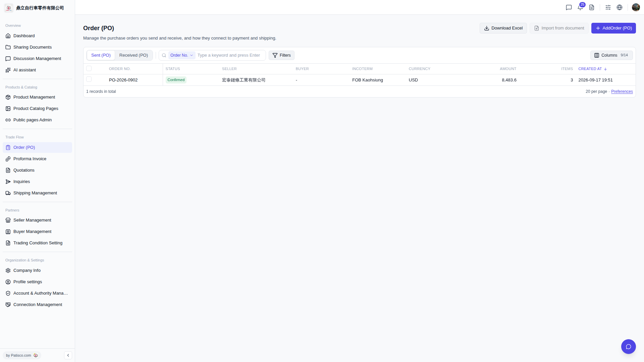Open the floating chat support bubble
The height and width of the screenshot is (362, 644).
pyautogui.click(x=628, y=347)
